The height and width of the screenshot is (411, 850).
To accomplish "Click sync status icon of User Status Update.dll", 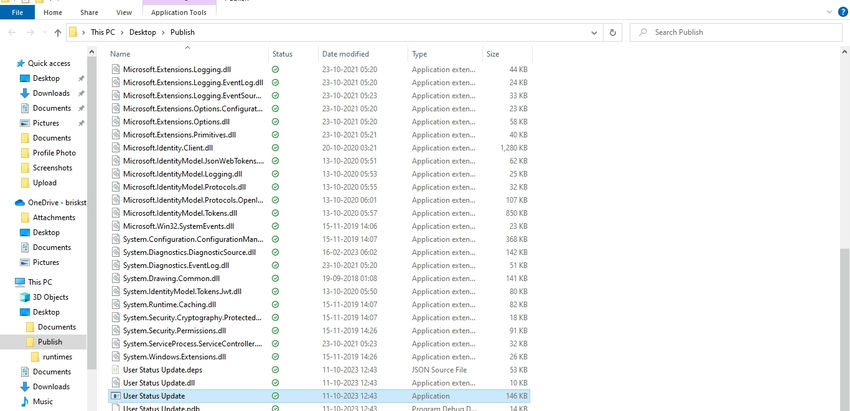I will (x=275, y=383).
